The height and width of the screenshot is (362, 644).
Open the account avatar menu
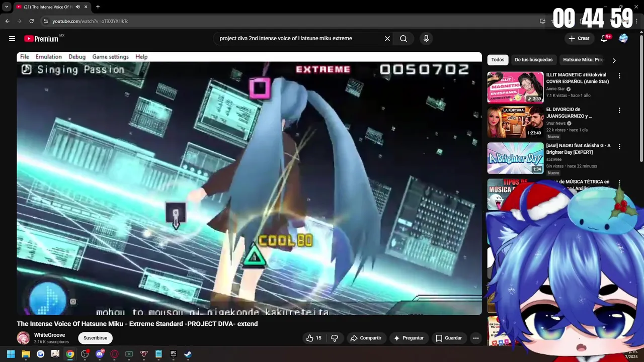tap(623, 38)
